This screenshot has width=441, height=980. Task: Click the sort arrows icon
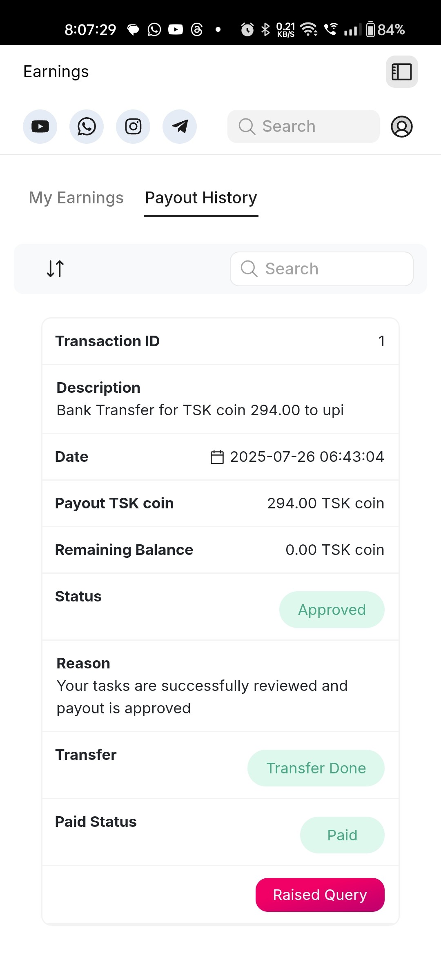point(55,269)
